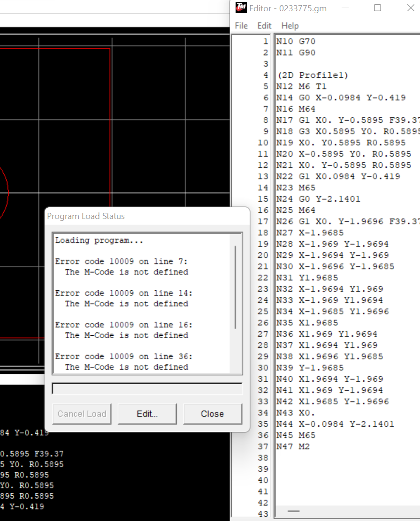Click the 'N43 X0.' code line
This screenshot has width=420, height=521.
click(x=296, y=413)
